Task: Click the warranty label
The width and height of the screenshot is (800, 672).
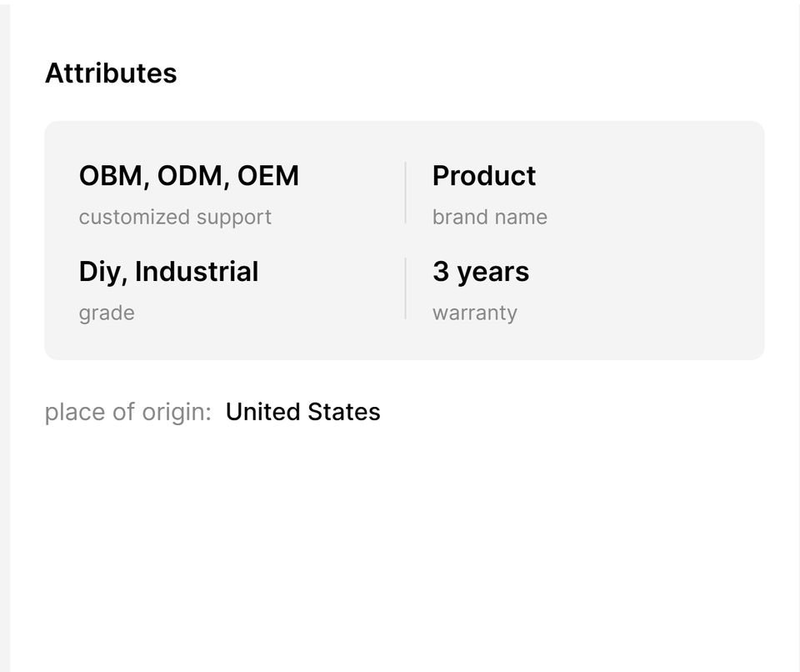Action: pyautogui.click(x=475, y=313)
